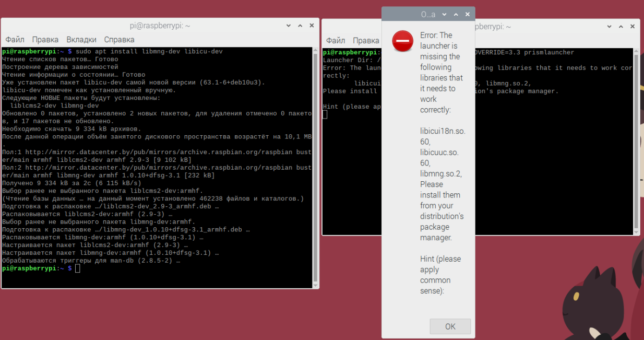The height and width of the screenshot is (340, 644).
Task: Click the maximize chevron on the error dialog
Action: tap(455, 14)
